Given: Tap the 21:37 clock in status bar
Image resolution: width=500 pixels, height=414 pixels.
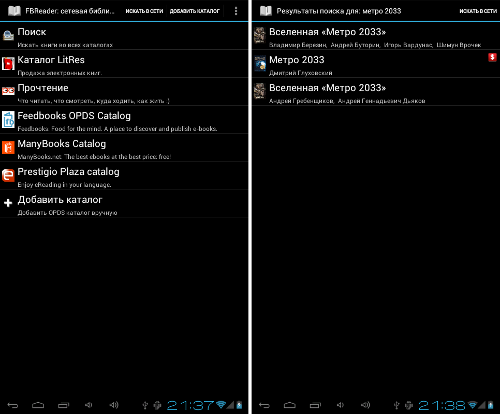Looking at the screenshot, I should coord(190,405).
